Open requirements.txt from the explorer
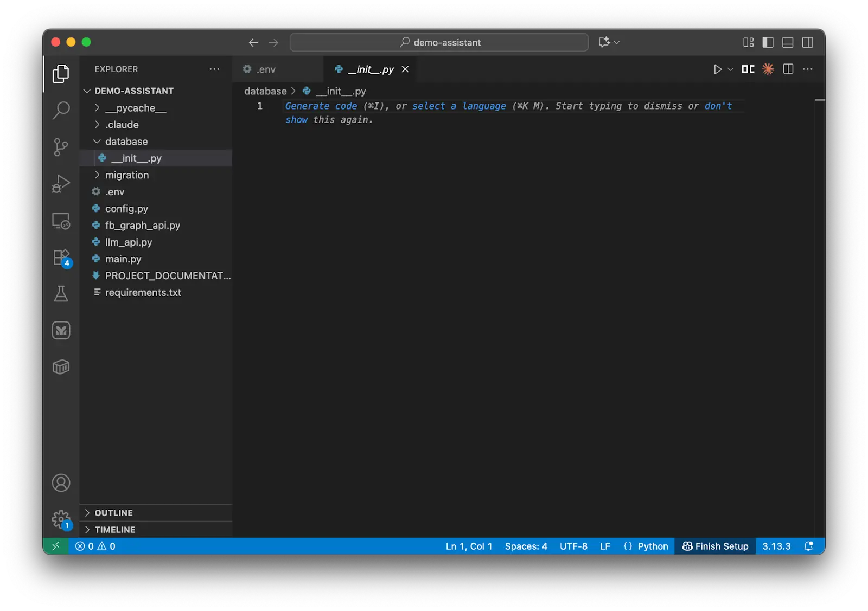This screenshot has height=611, width=868. [x=143, y=292]
